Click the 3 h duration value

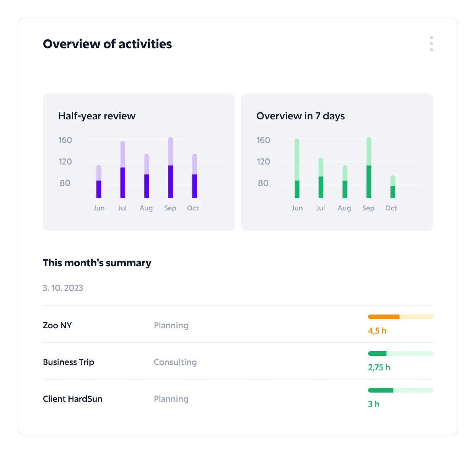(x=374, y=404)
